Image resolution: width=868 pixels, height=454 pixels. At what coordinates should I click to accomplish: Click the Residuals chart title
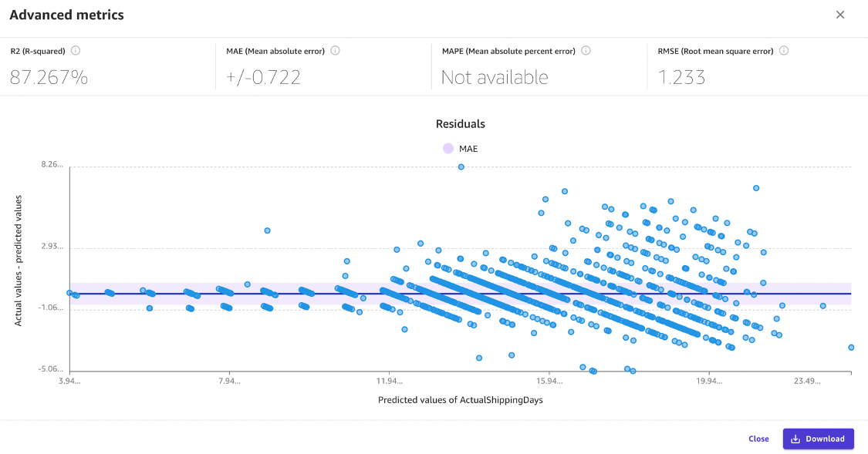pos(461,123)
